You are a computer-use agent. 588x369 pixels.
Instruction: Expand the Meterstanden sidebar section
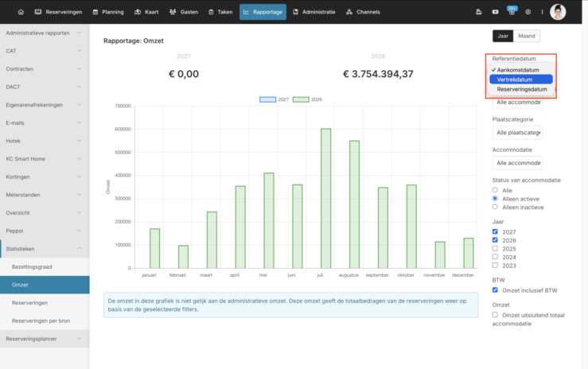click(x=45, y=195)
